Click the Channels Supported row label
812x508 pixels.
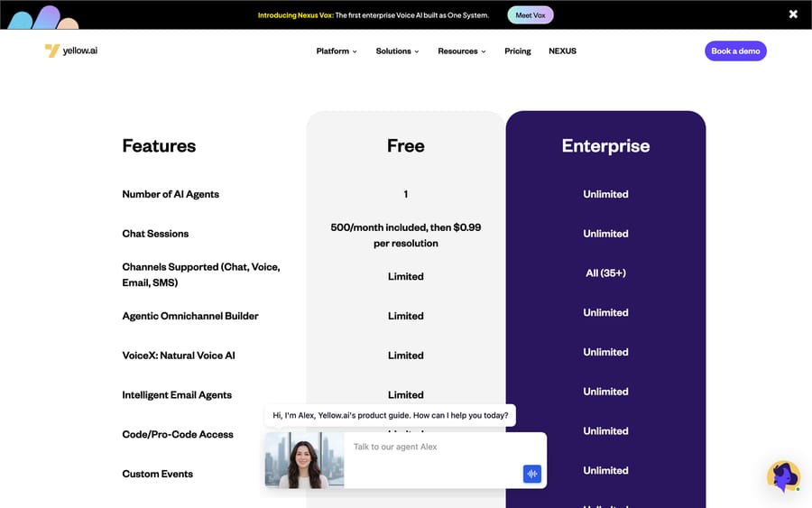pos(201,274)
